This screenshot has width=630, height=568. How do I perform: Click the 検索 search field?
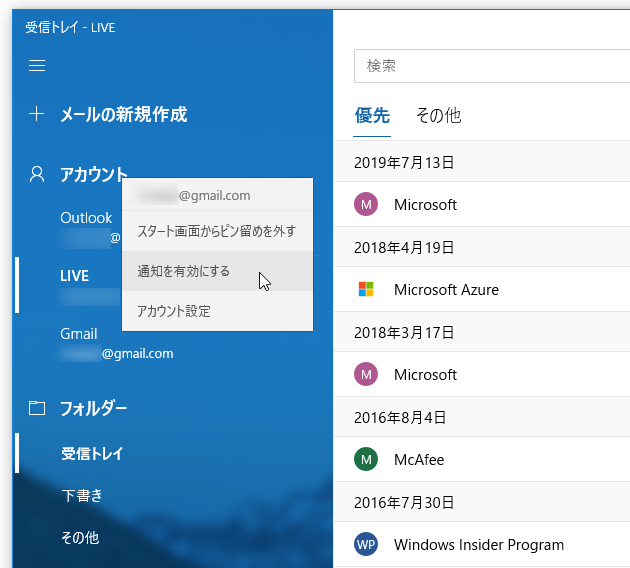(492, 66)
